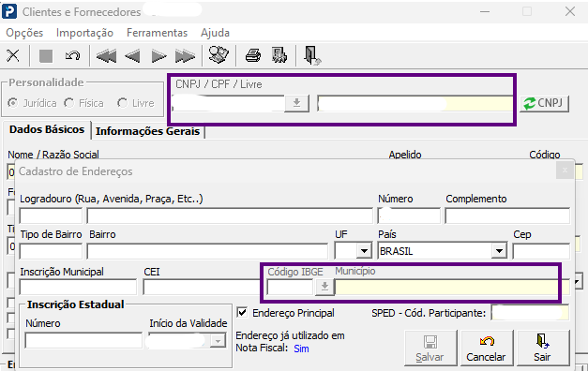Click the undo arrow toolbar icon
The height and width of the screenshot is (371, 588).
click(72, 56)
